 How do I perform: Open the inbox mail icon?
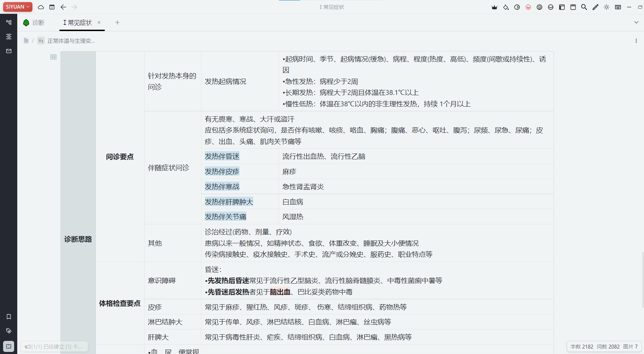click(x=9, y=51)
